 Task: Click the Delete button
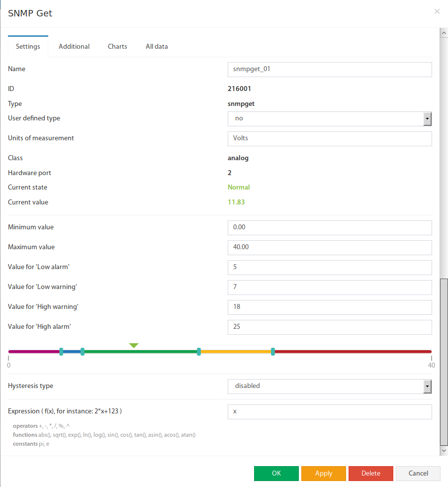pos(371,474)
